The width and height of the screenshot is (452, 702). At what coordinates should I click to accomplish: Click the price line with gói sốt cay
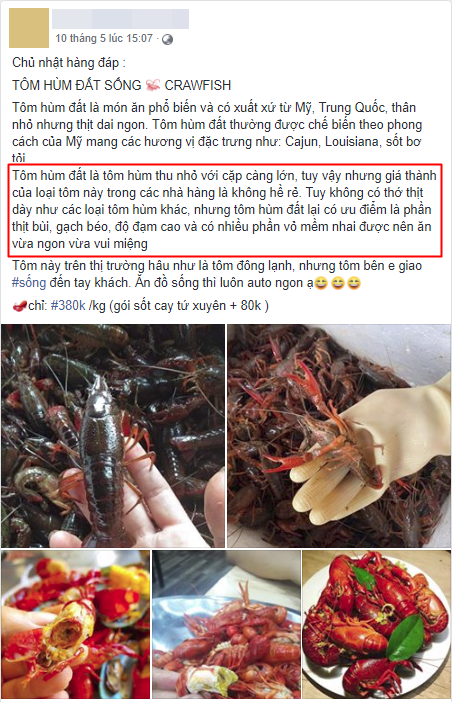141,306
